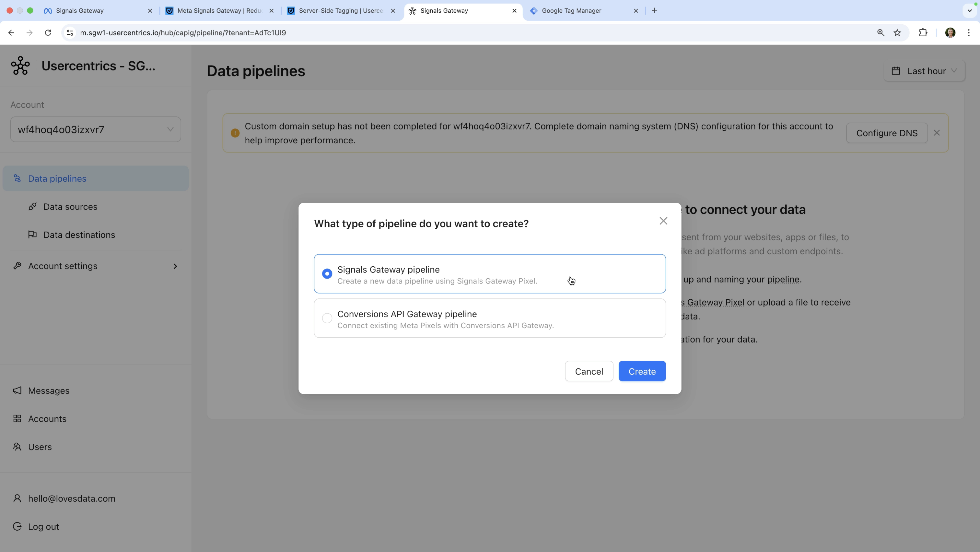Switch to Google Tag Manager tab

click(x=584, y=11)
